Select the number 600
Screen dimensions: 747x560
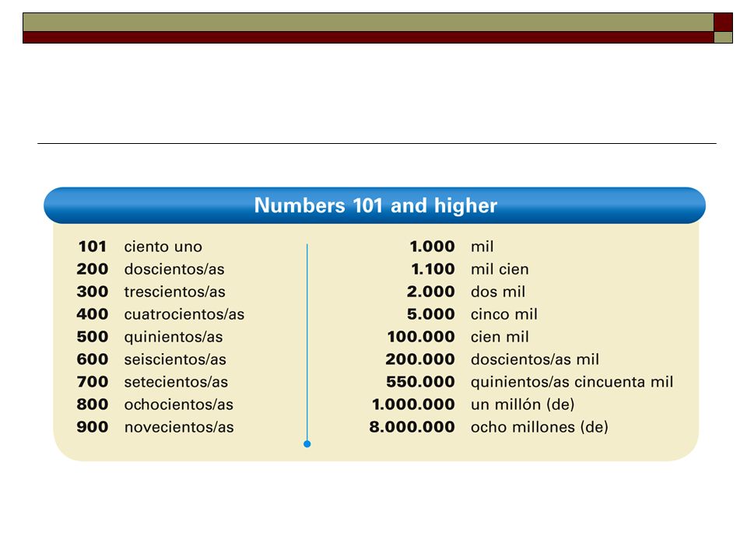coord(93,359)
